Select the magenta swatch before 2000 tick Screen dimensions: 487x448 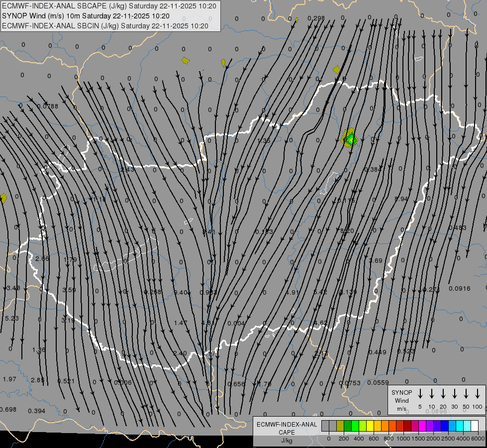coord(422,426)
